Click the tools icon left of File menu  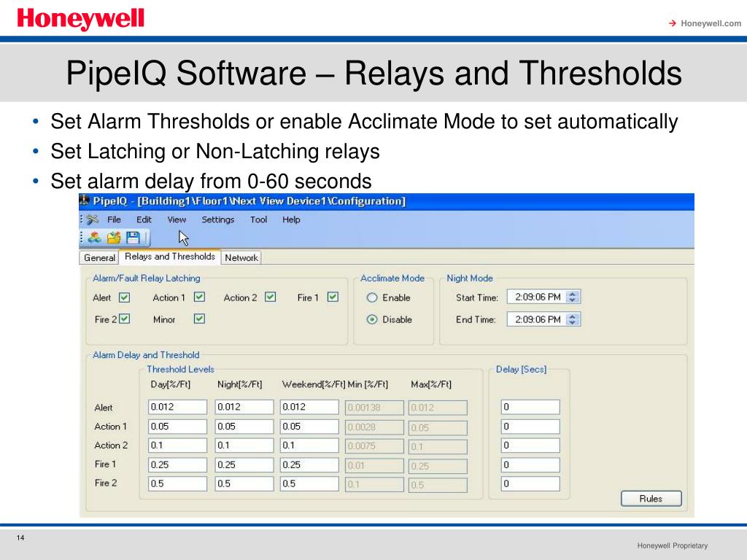pyautogui.click(x=93, y=219)
